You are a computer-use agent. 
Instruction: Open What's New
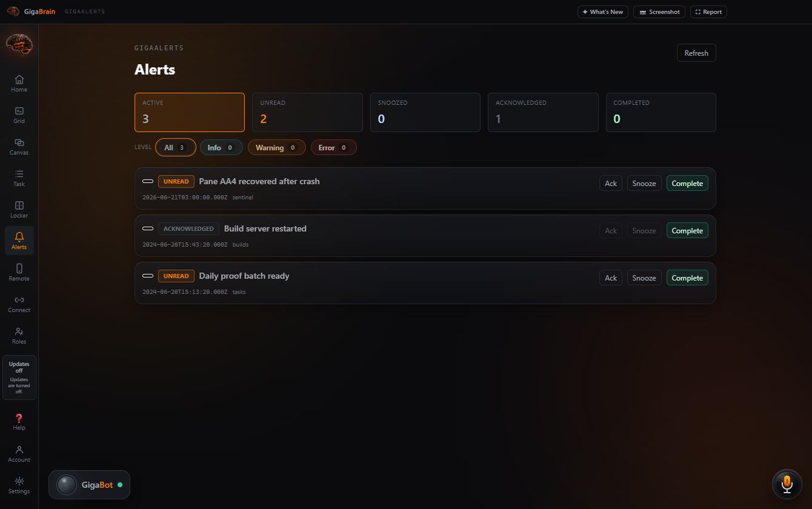[x=602, y=12]
